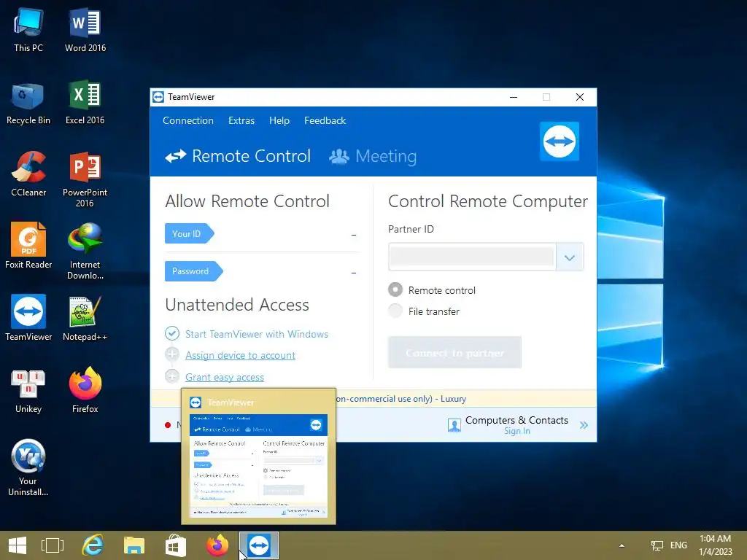
Task: Launch CCleaner desktop shortcut
Action: (x=28, y=174)
